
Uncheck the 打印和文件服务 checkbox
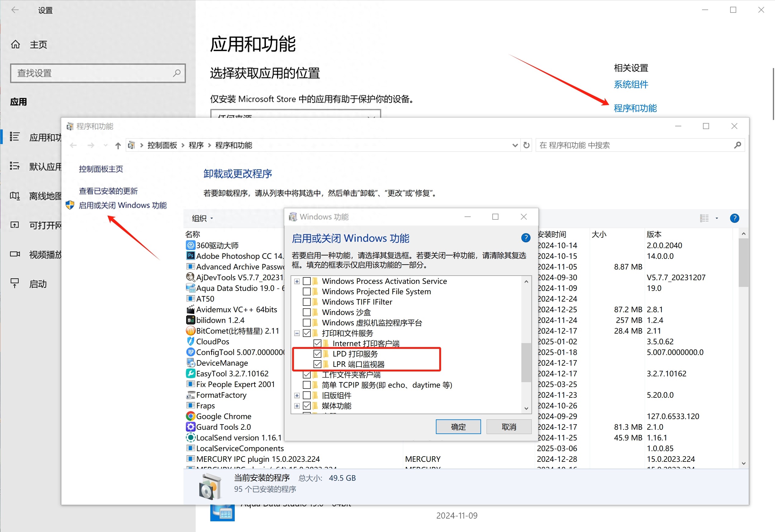click(306, 333)
